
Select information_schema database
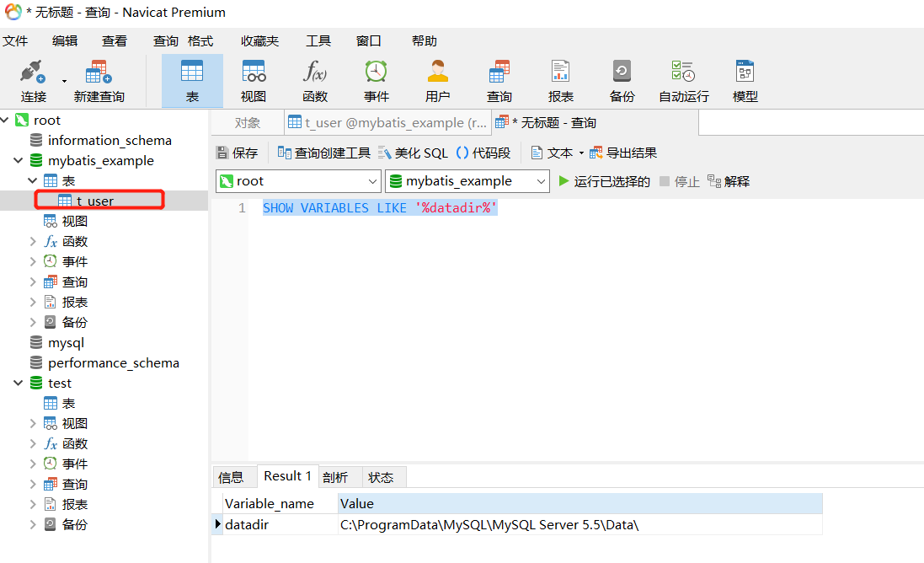pos(109,140)
